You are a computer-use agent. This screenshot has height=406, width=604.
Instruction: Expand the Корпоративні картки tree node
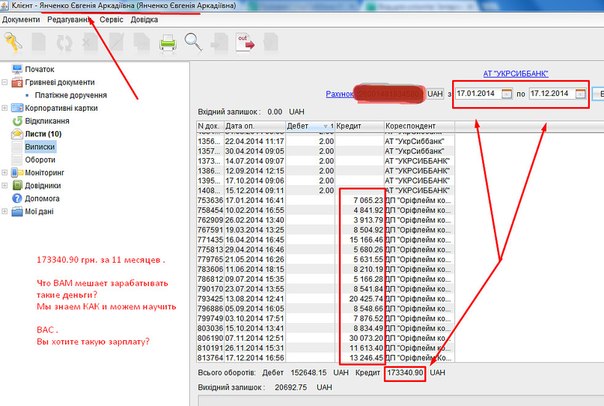tap(6, 108)
